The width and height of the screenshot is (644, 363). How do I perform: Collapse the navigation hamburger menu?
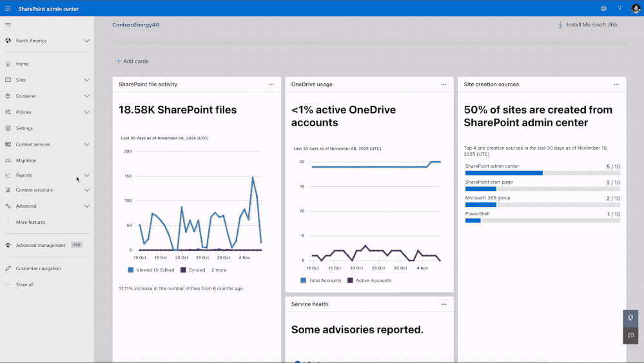coord(8,25)
